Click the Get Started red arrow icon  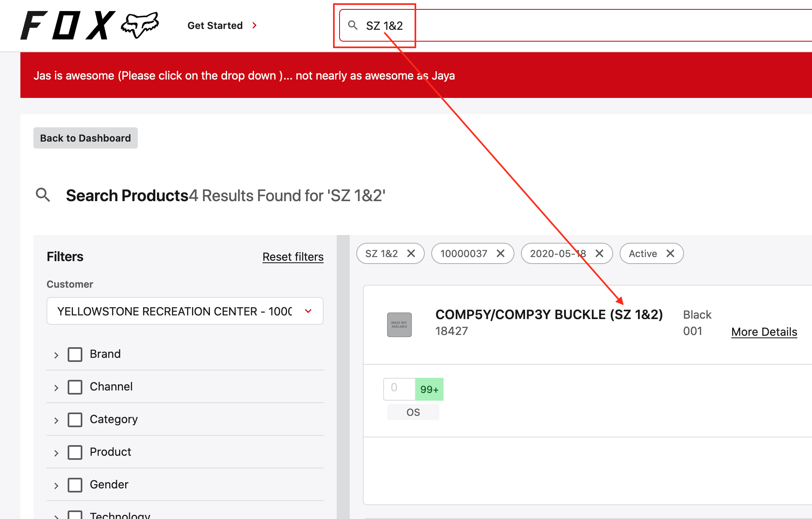[254, 25]
